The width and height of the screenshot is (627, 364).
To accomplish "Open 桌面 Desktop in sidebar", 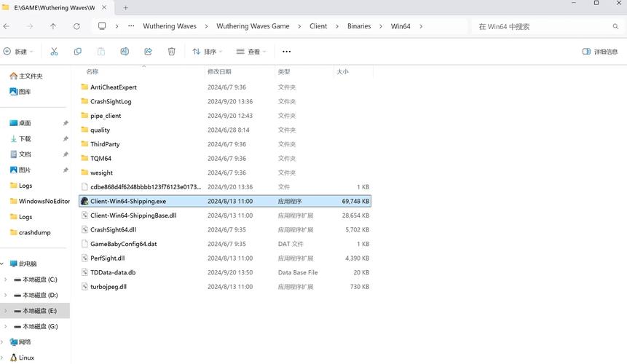I will 20,123.
